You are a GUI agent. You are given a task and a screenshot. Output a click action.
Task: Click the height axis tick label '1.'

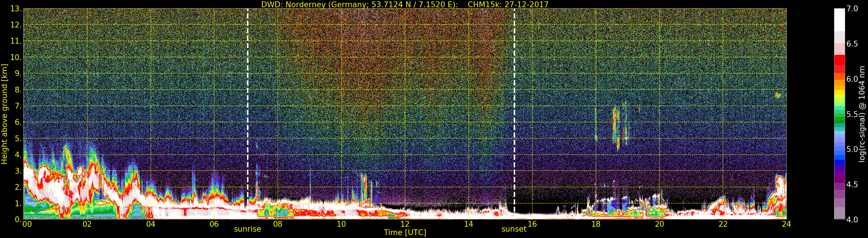tap(18, 203)
